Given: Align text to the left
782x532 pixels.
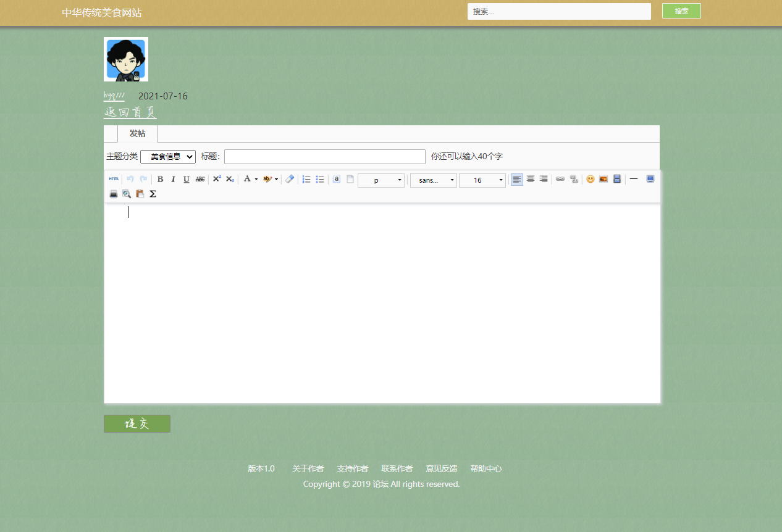Looking at the screenshot, I should pos(517,179).
